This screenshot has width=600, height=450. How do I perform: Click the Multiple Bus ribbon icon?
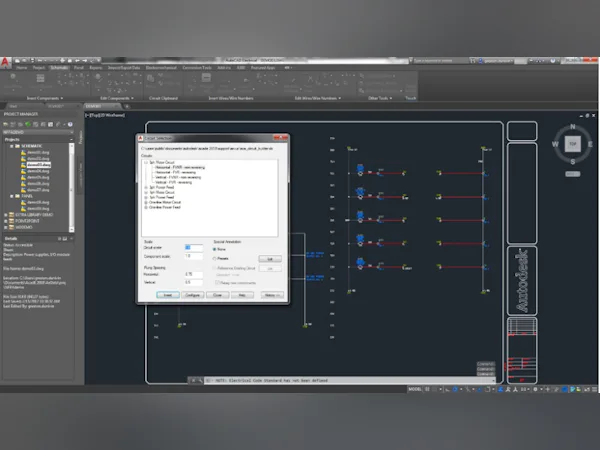[206, 78]
